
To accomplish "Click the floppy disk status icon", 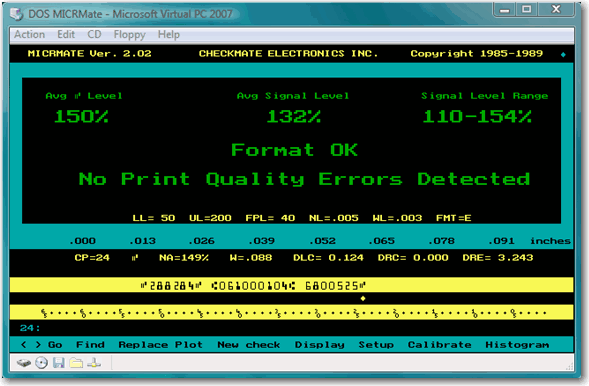I will pos(59,363).
